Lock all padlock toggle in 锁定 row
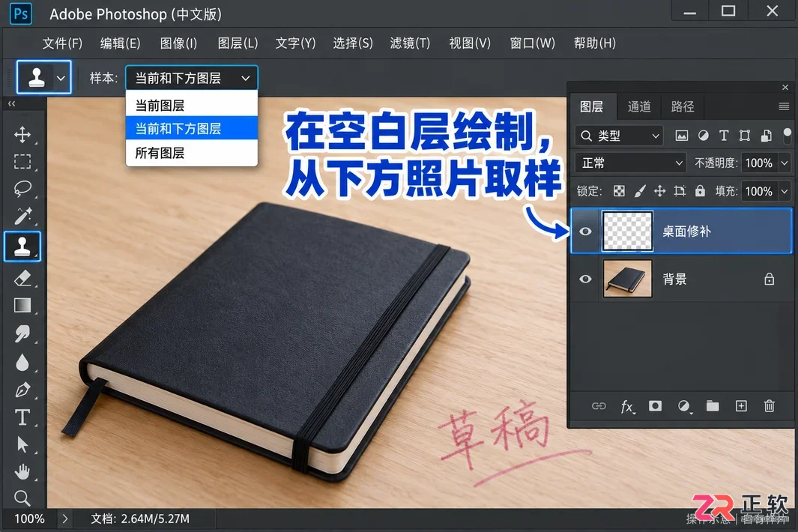The height and width of the screenshot is (532, 798). pos(701,191)
